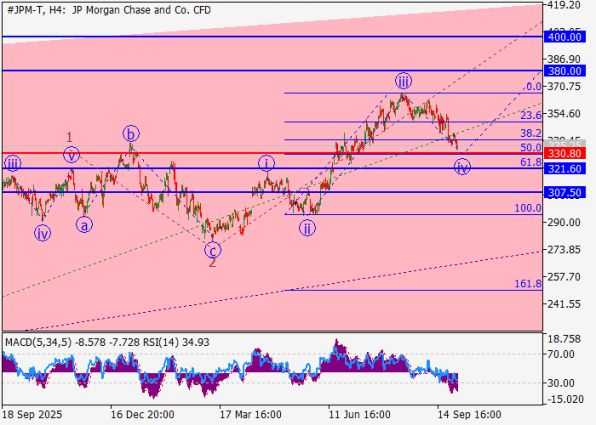596x425 pixels.
Task: Click the 370.75 price scale value
Action: (x=565, y=87)
